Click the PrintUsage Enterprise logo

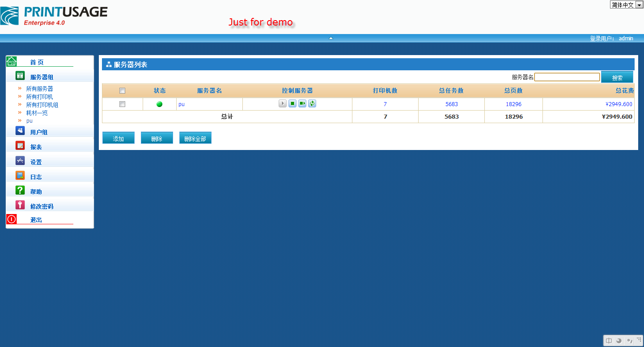pyautogui.click(x=54, y=16)
